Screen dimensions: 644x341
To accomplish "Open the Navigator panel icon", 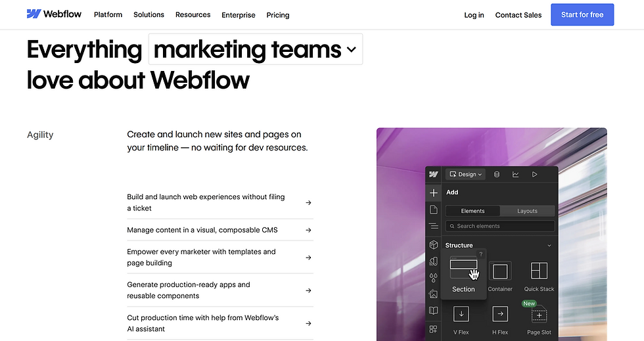I will point(433,226).
